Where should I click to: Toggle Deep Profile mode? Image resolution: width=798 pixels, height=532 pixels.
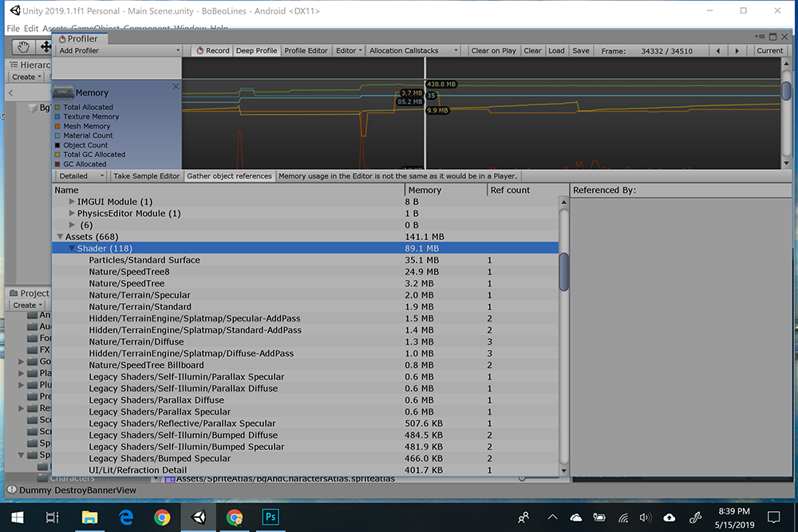pyautogui.click(x=256, y=50)
